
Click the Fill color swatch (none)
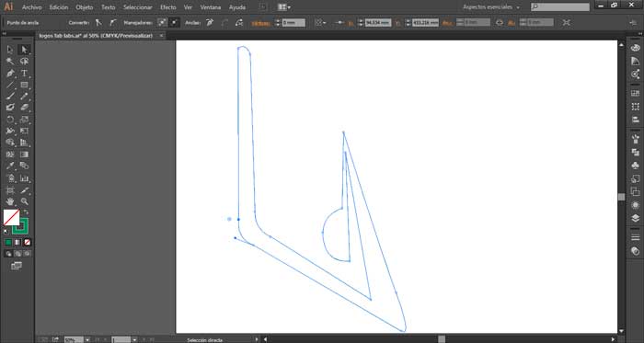11,217
